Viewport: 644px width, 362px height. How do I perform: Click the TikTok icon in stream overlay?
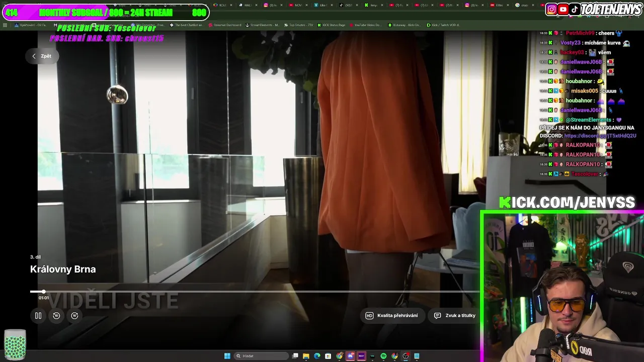coord(575,9)
